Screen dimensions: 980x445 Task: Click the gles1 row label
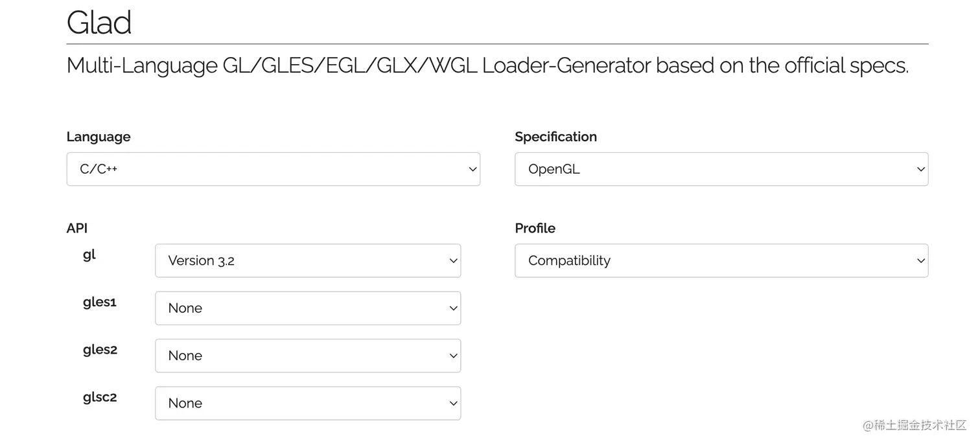[100, 302]
